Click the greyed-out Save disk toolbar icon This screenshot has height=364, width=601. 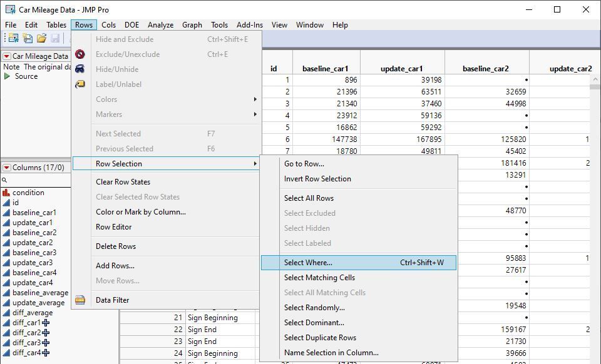tap(55, 38)
